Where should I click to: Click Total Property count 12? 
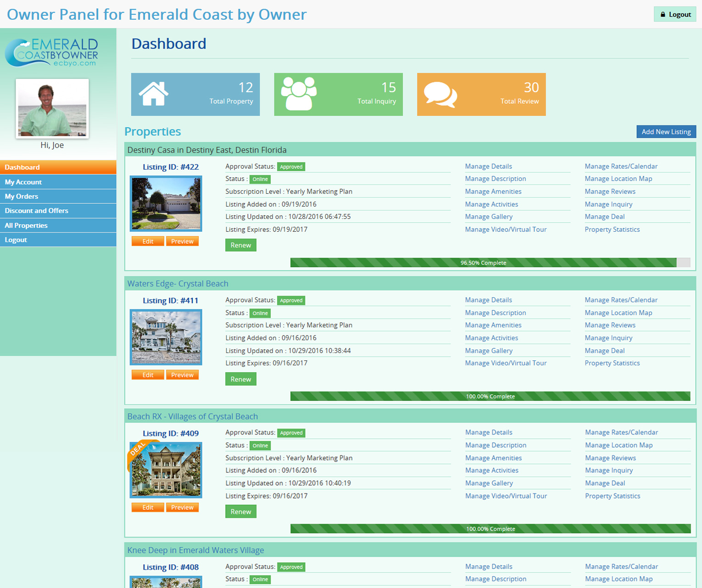pyautogui.click(x=246, y=87)
